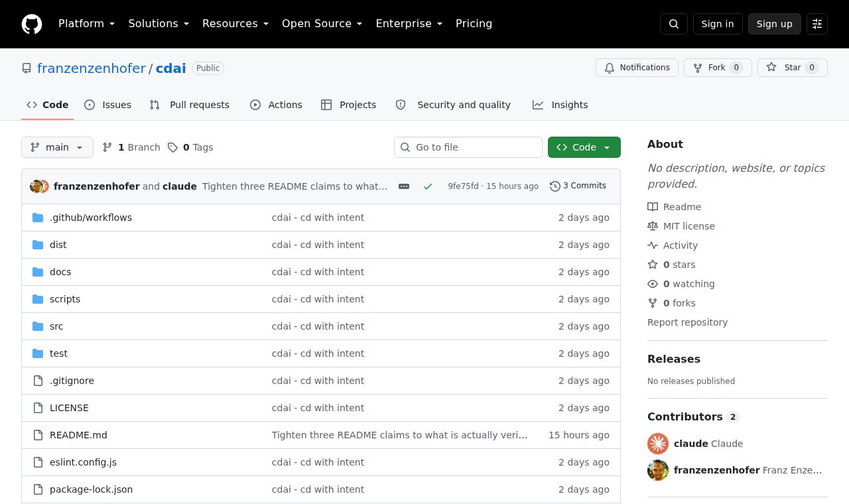Open the 'cdai - cd with intent' commit for dist
The width and height of the screenshot is (849, 504).
coord(318,245)
